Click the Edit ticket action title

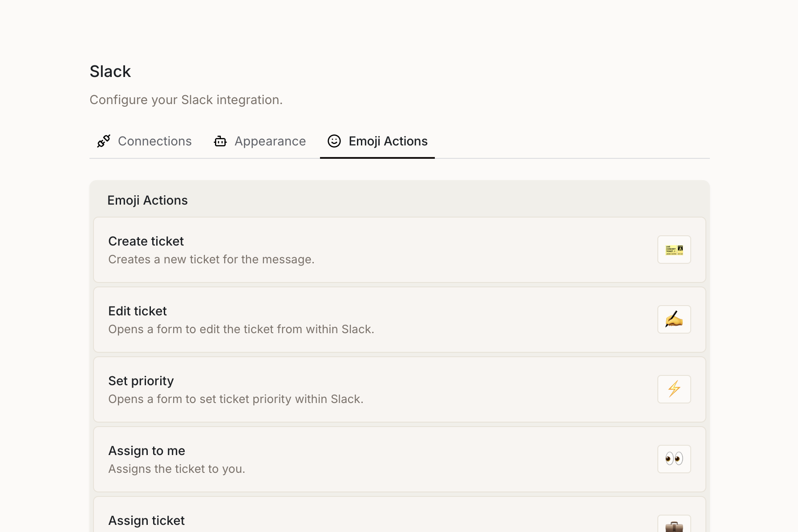coord(138,311)
